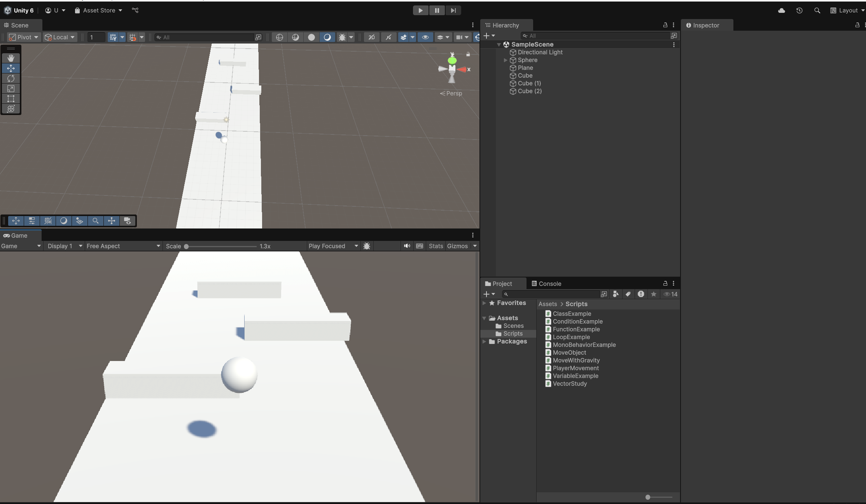
Task: Toggle mute audio in Game view
Action: coord(407,246)
